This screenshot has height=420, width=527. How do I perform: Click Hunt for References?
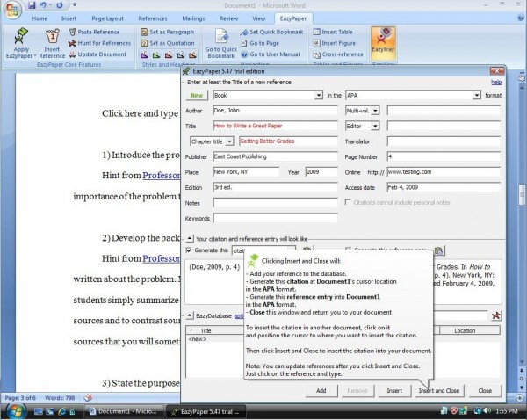tap(99, 43)
